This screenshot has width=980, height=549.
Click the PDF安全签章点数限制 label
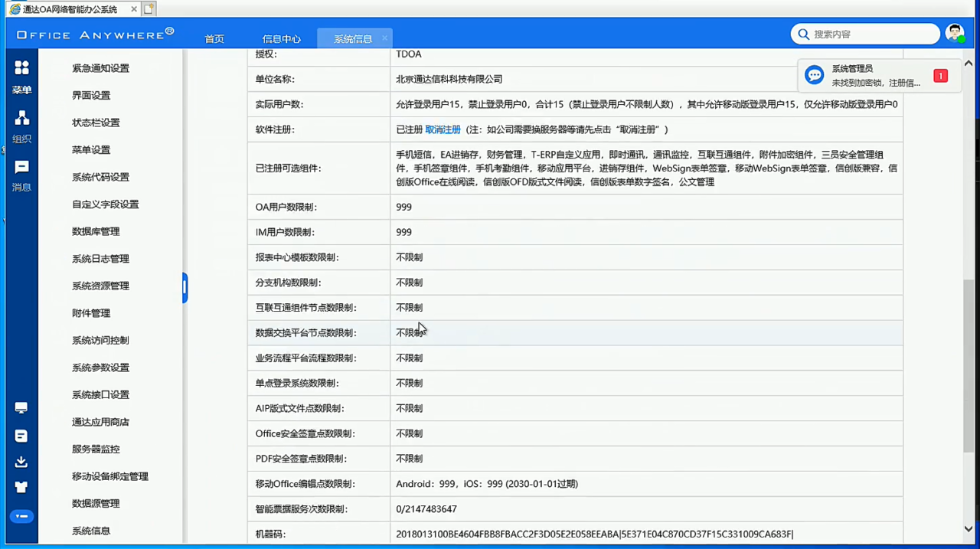301,459
